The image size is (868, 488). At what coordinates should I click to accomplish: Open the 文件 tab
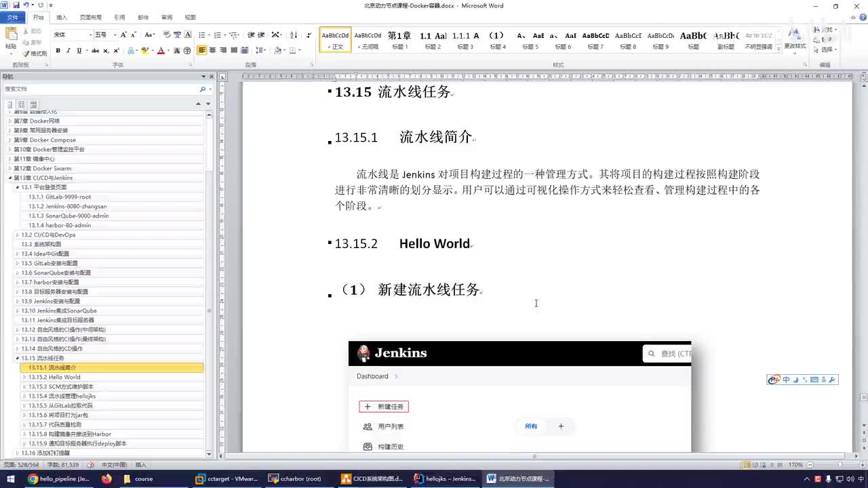pyautogui.click(x=13, y=17)
